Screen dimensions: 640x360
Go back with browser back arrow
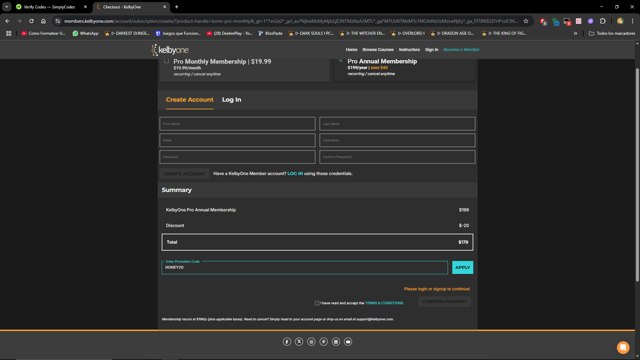pos(7,21)
